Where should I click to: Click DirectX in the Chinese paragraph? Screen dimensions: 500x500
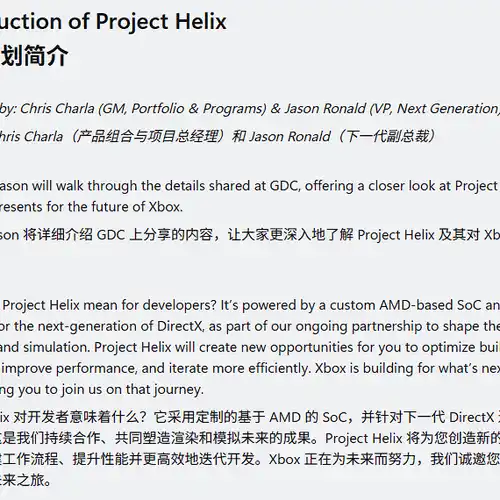[472, 417]
